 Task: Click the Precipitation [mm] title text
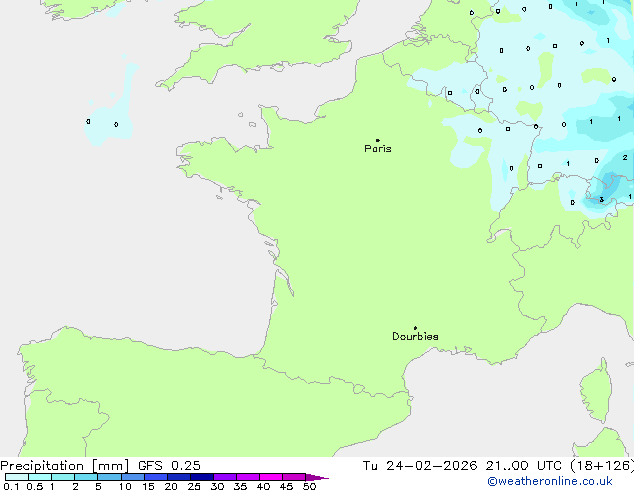pyautogui.click(x=64, y=466)
